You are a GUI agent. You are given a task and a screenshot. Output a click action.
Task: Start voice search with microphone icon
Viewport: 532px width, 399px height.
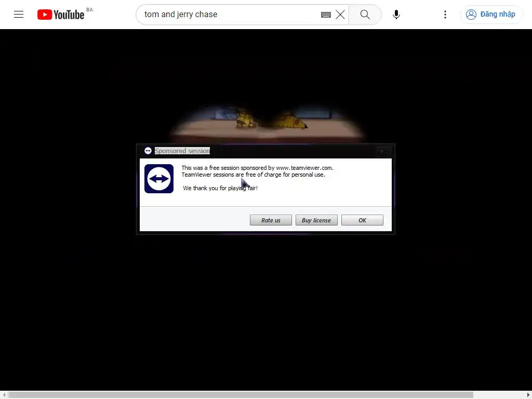pos(396,15)
